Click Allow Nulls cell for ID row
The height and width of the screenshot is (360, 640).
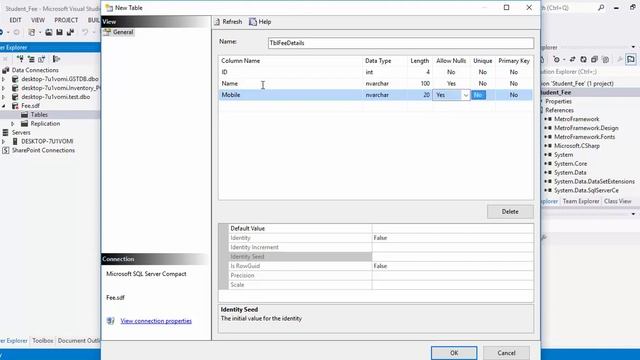coord(451,72)
